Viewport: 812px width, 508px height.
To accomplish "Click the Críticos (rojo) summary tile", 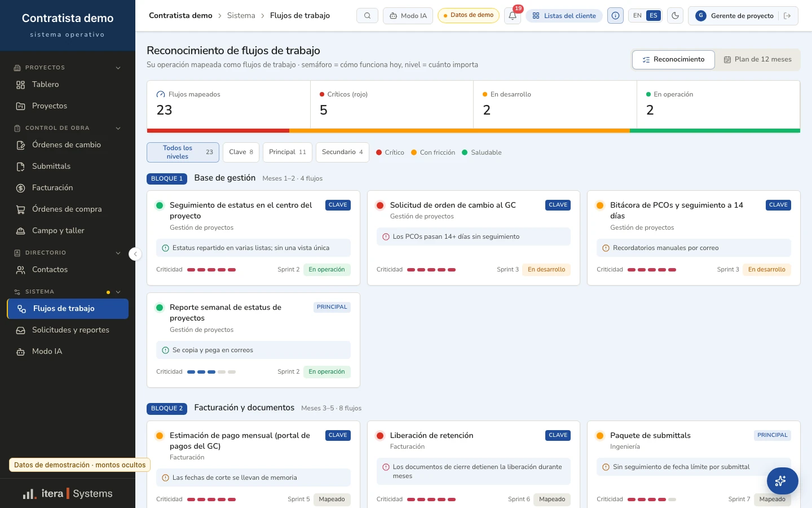I will [392, 104].
